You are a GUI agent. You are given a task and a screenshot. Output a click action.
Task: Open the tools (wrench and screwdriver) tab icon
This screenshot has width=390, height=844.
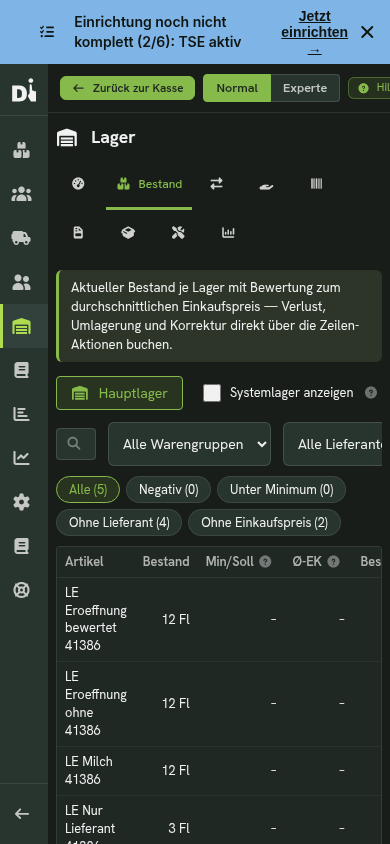178,233
